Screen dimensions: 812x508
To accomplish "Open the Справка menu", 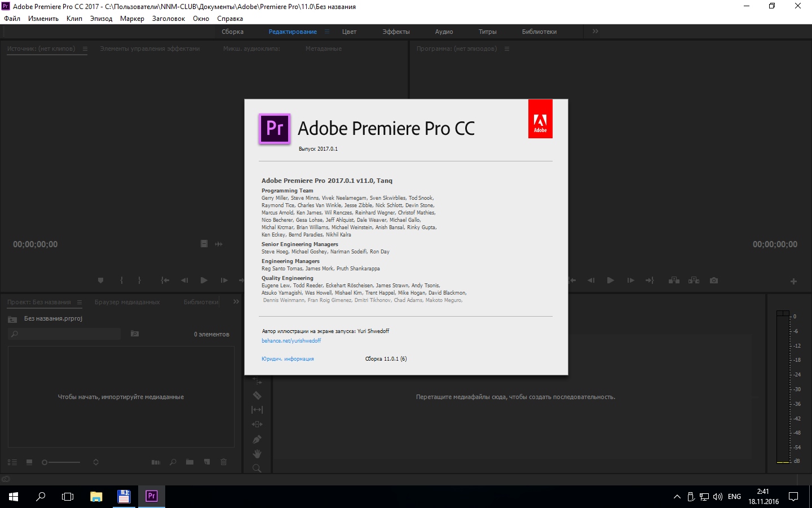I will coord(230,19).
